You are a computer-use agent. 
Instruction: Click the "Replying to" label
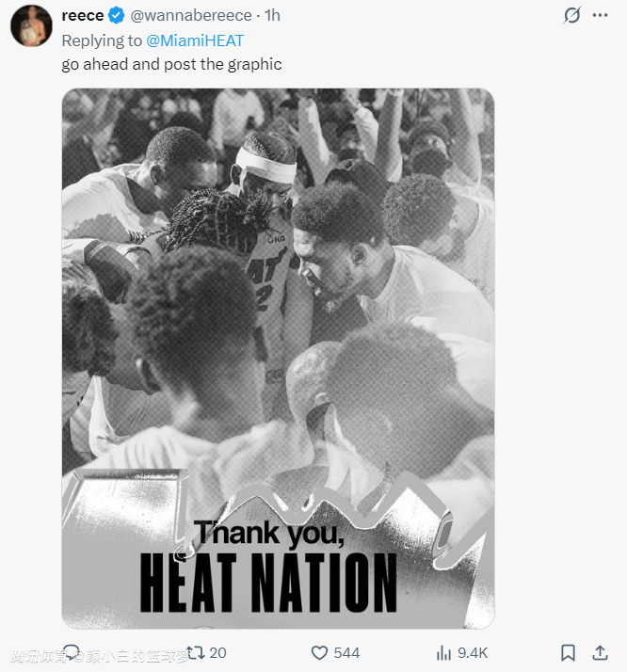[x=102, y=40]
